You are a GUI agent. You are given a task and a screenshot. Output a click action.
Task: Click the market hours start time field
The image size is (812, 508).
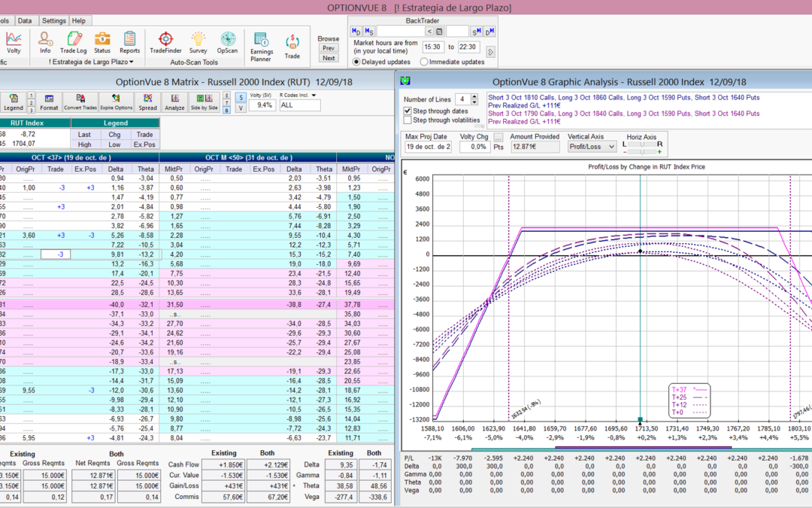pyautogui.click(x=432, y=47)
